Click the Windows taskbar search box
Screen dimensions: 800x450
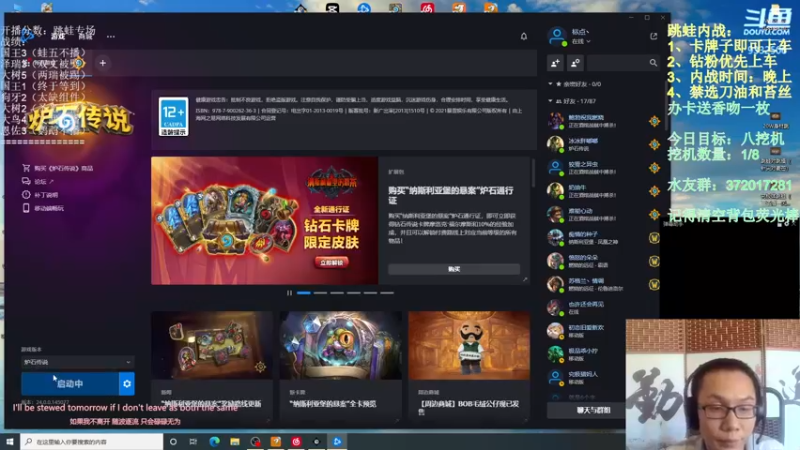[92, 441]
